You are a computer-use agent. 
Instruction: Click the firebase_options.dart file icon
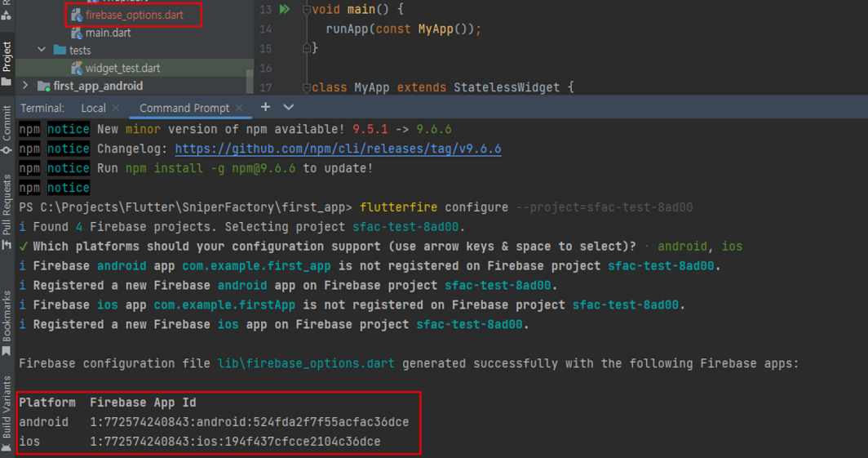pos(77,15)
